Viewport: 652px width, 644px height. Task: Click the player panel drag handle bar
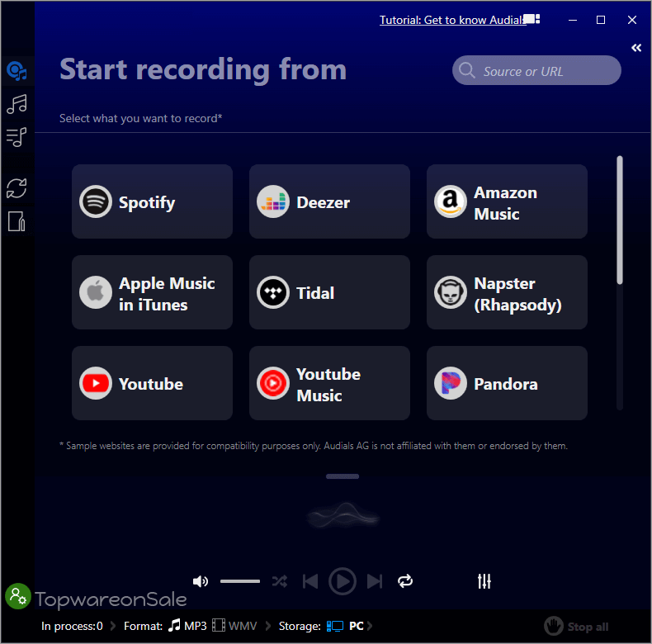[343, 476]
